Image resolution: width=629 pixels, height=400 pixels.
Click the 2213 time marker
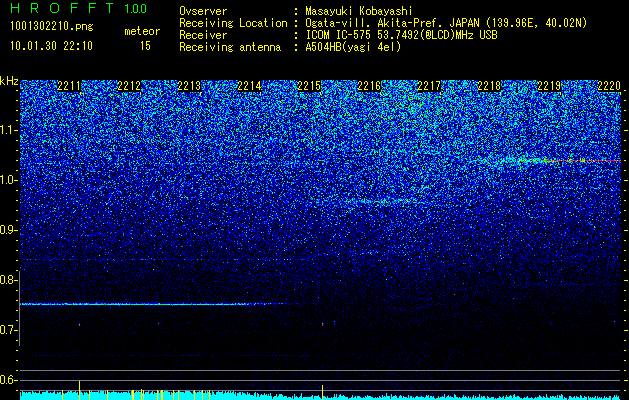coord(189,86)
